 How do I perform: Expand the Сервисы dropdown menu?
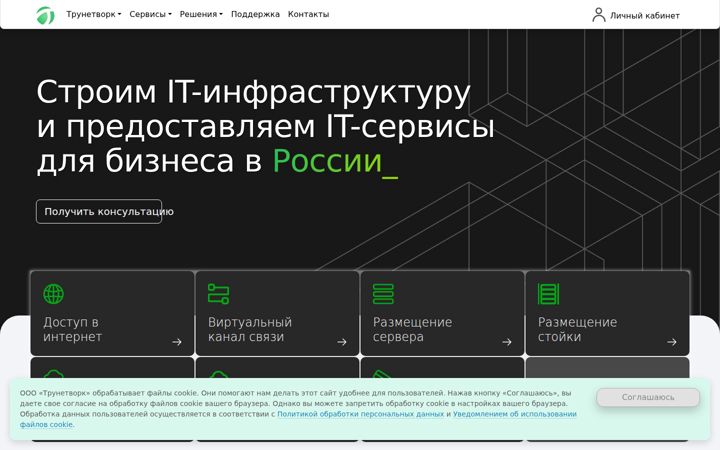click(x=150, y=14)
